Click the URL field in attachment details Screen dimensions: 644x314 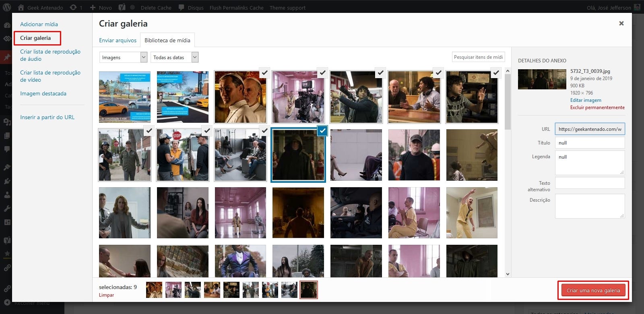point(590,129)
